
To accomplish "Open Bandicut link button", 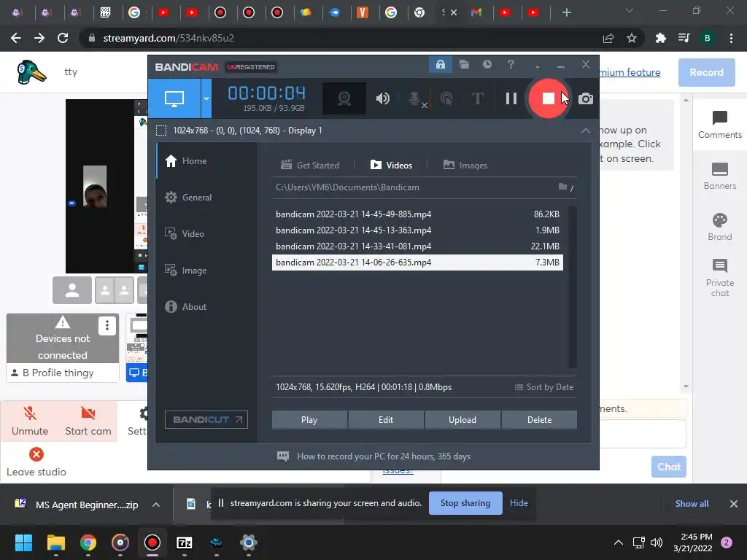I will (x=206, y=419).
